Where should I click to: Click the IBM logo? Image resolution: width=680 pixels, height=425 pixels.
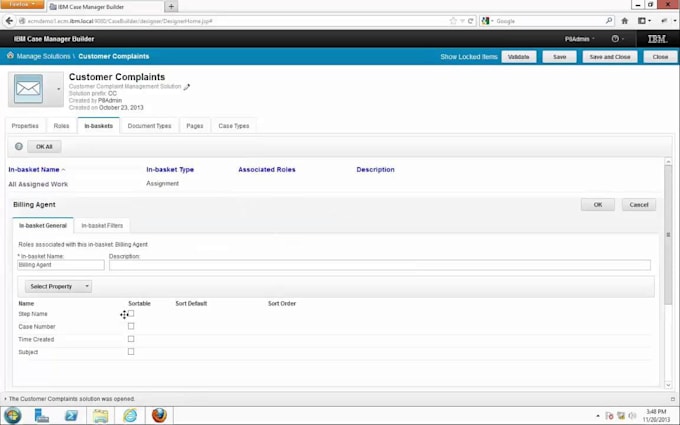(x=657, y=39)
